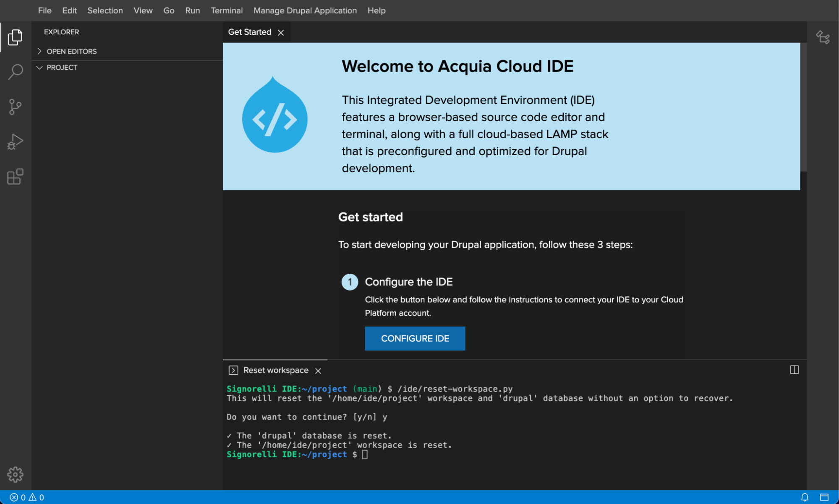This screenshot has height=504, width=839.
Task: Open the Terminal menu
Action: pos(227,10)
